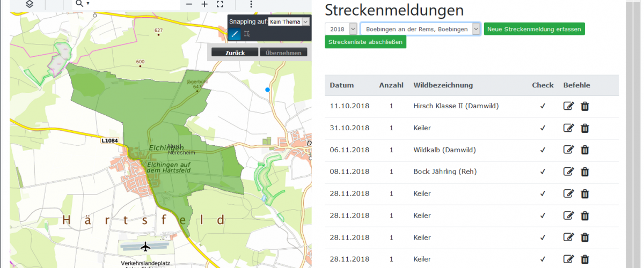644x268 pixels.
Task: Click Wildkalb (Damwild) text
Action: coord(445,150)
